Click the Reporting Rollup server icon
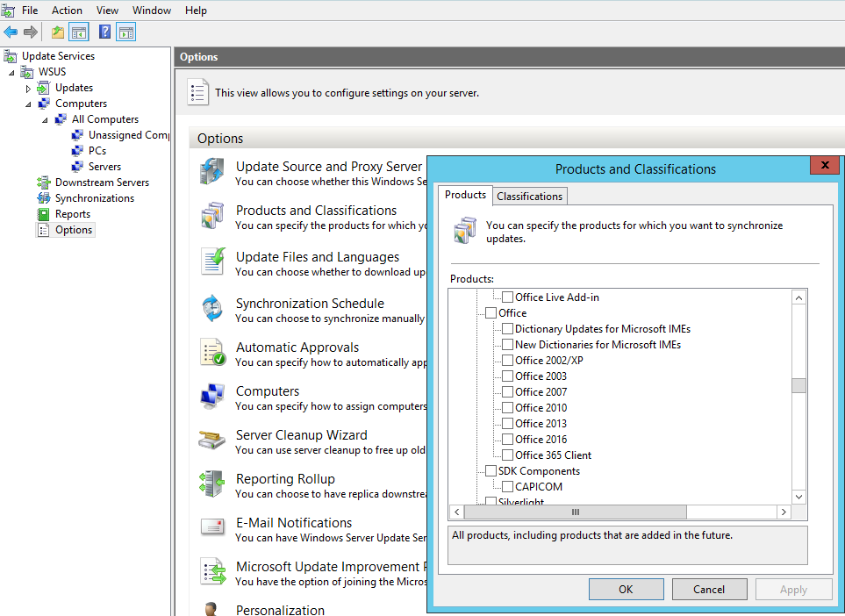Viewport: 845px width, 616px height. (x=212, y=483)
